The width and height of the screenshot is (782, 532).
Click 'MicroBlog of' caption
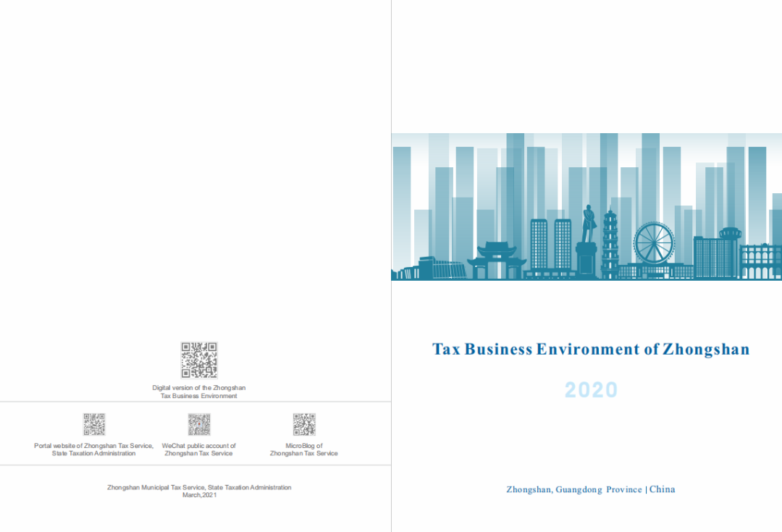303,446
